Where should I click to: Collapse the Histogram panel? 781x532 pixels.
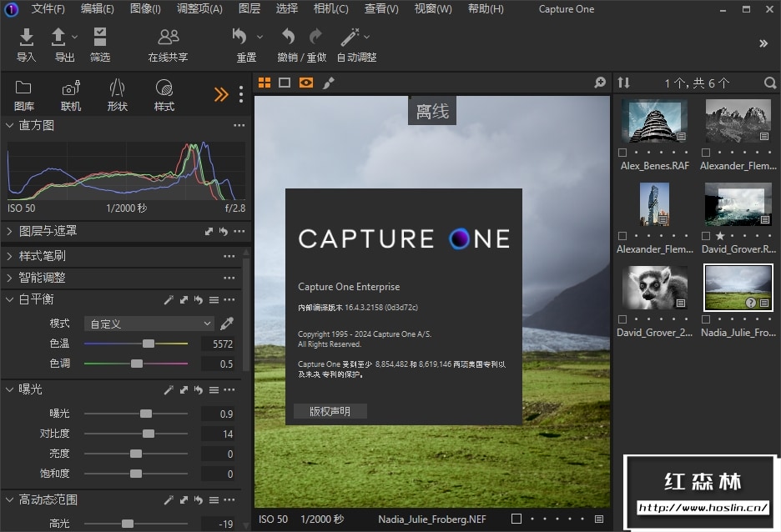click(x=10, y=125)
